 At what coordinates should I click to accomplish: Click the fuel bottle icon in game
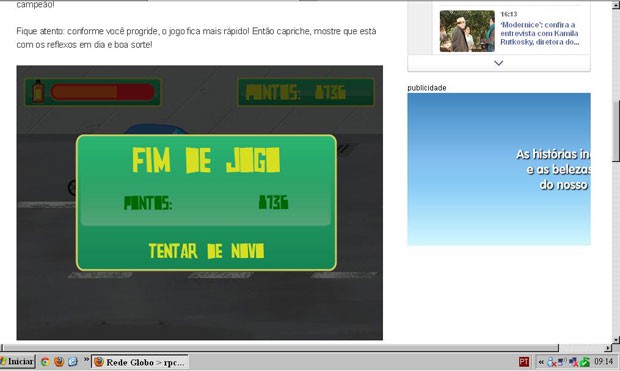click(x=38, y=91)
